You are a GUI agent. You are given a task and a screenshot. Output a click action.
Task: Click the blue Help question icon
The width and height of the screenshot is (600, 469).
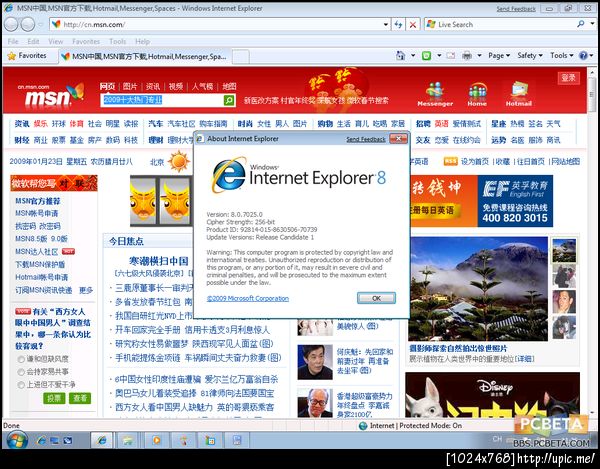[583, 56]
